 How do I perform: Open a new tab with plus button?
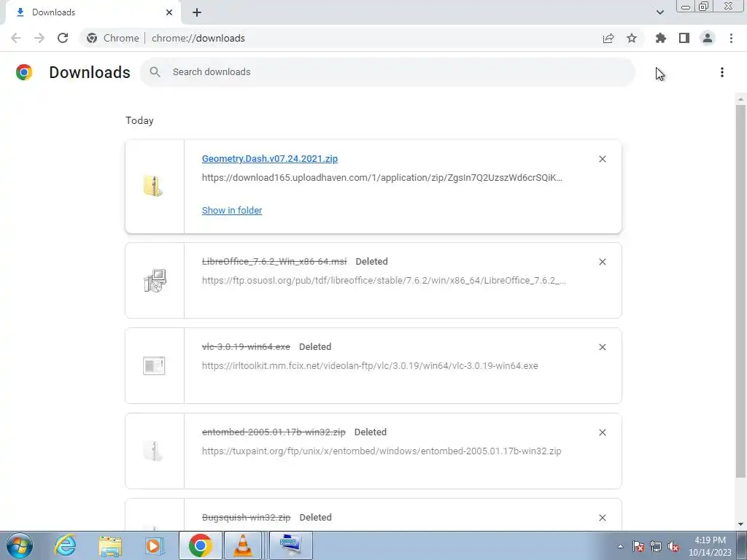coord(197,12)
